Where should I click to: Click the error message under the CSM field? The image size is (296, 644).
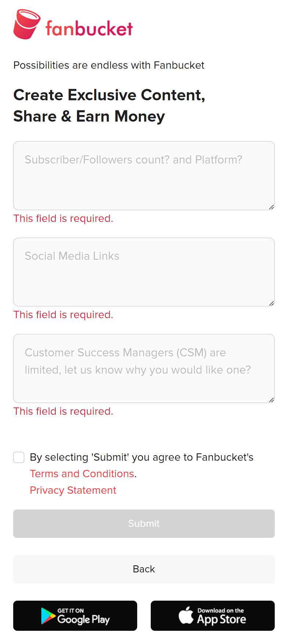tap(63, 411)
